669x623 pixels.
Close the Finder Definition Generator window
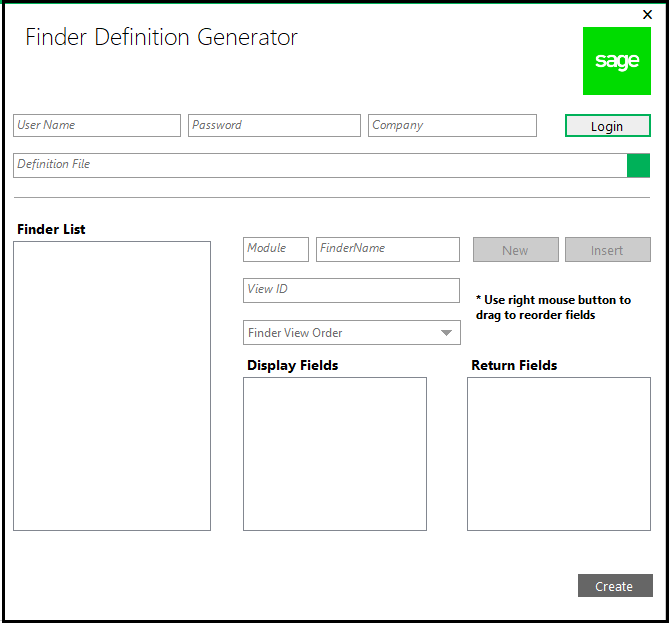[x=647, y=15]
